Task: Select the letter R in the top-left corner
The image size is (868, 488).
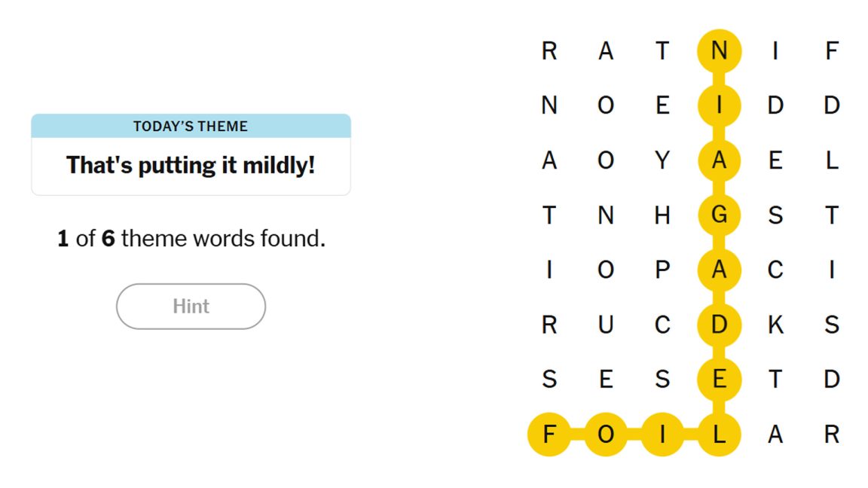Action: pyautogui.click(x=549, y=50)
